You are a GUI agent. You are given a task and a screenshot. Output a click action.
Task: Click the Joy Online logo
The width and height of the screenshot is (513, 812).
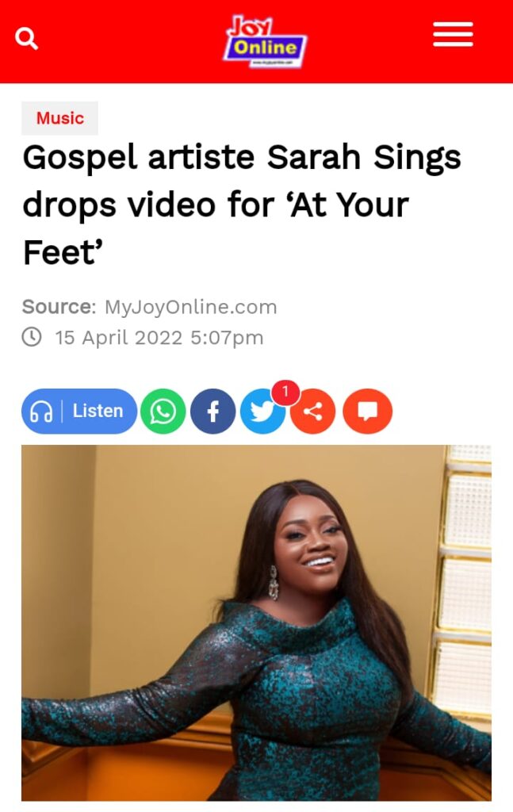coord(265,41)
